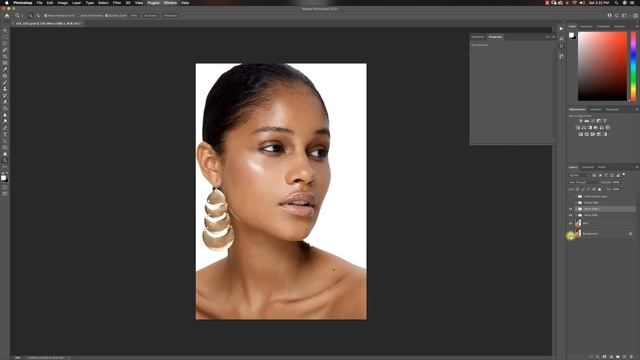This screenshot has width=640, height=360.
Task: Click the Fit Screen button
Action: pyautogui.click(x=151, y=16)
